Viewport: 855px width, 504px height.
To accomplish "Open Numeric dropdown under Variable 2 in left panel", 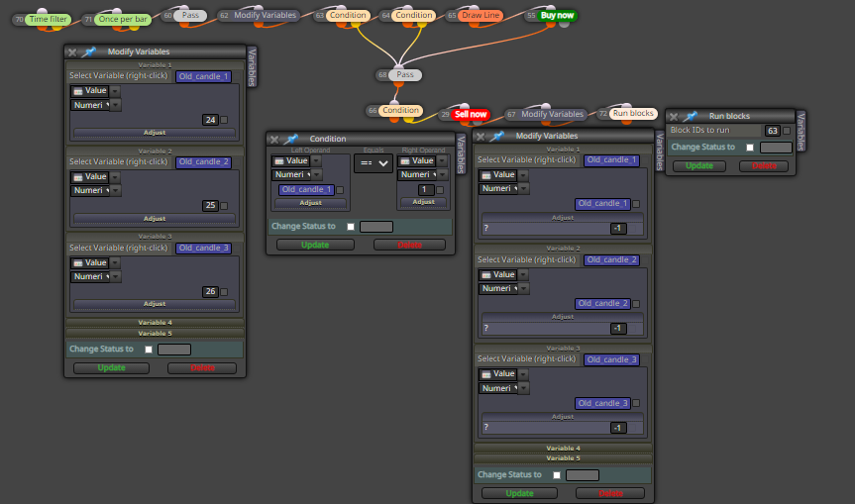I will 95,191.
